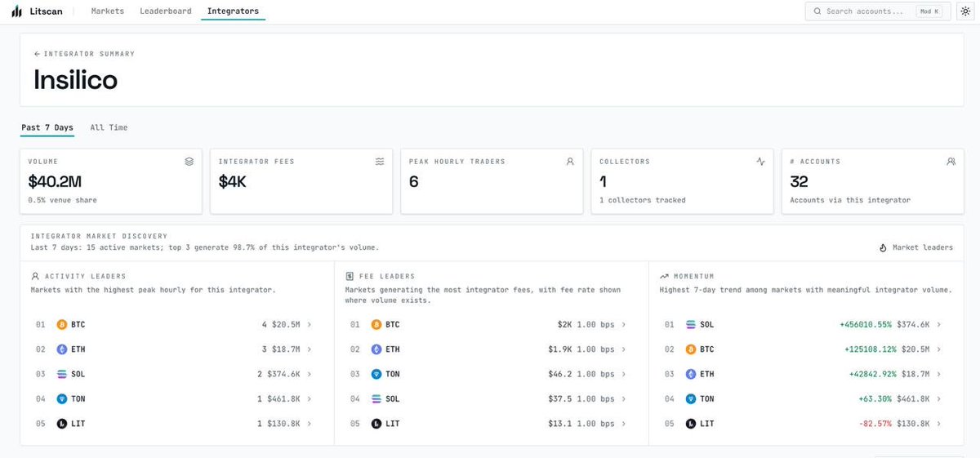
Task: Expand ETH row chevron in Activity Leaders
Action: 310,349
